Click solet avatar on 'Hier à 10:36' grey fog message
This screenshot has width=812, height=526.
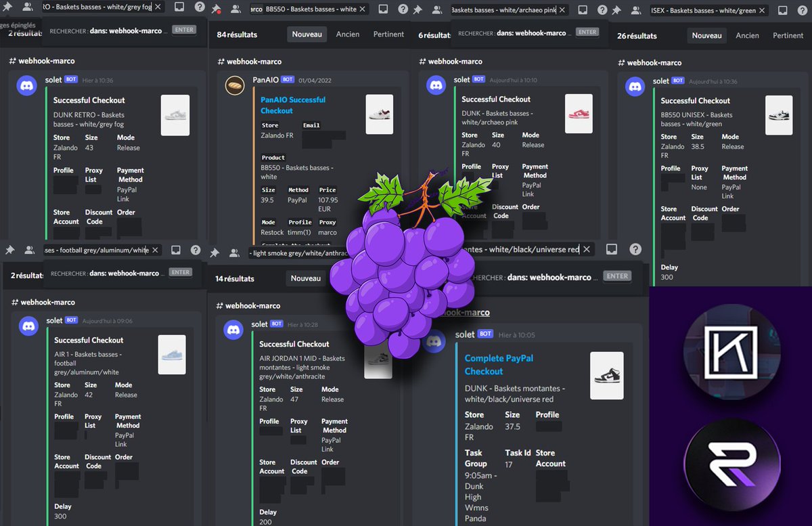coord(26,86)
